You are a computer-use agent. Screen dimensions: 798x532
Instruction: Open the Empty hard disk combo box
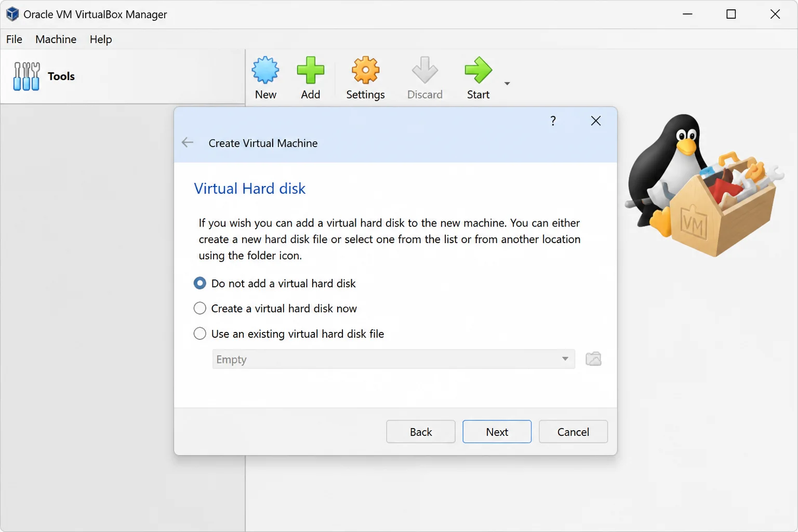point(394,359)
